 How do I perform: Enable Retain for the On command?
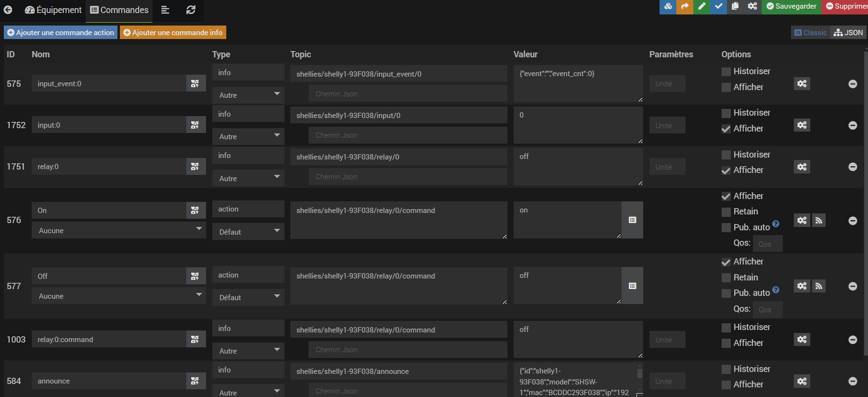click(x=726, y=212)
